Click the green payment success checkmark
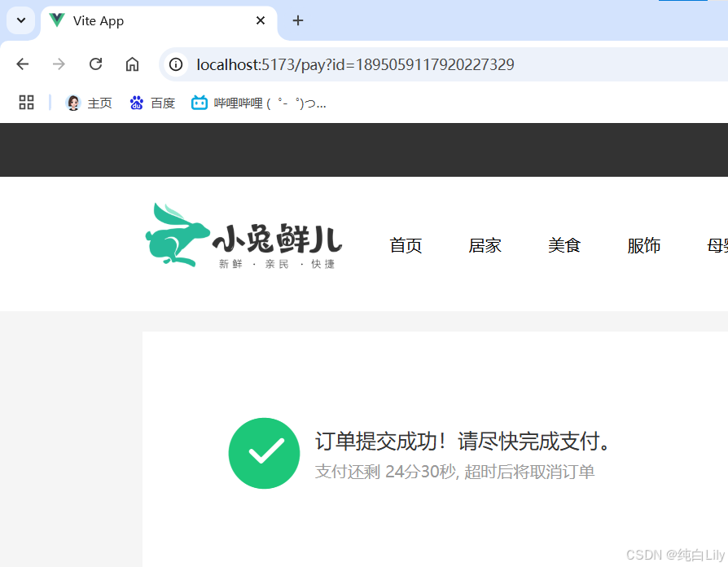Screen dimensions: 728x567 click(x=264, y=454)
